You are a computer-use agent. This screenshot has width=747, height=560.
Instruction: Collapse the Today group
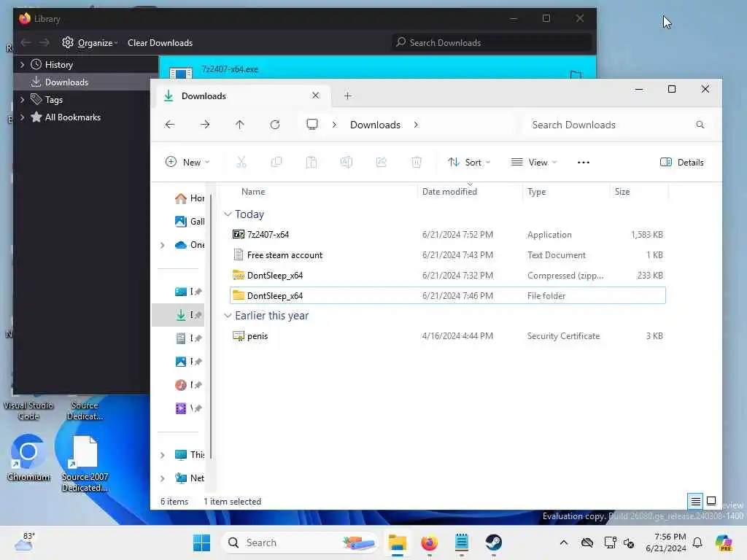(x=228, y=214)
